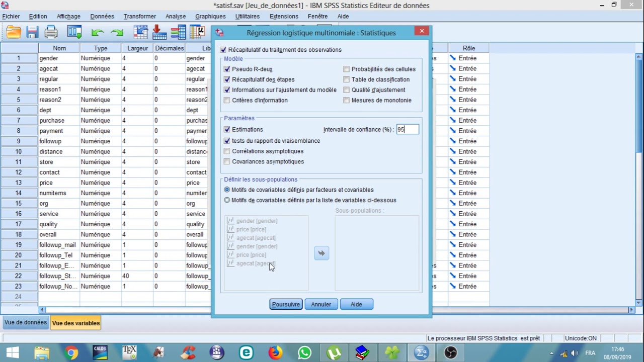The width and height of the screenshot is (644, 362).
Task: Click the 'Nom' column header
Action: coord(59,48)
